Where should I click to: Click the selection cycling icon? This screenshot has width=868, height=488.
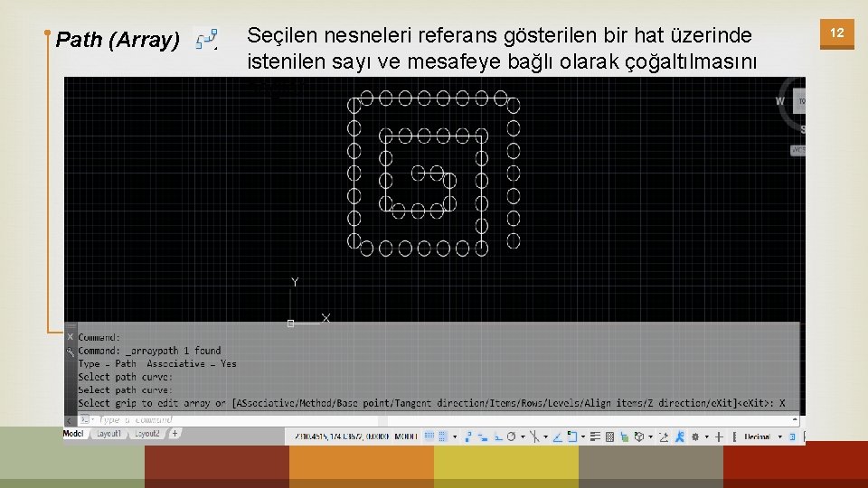[625, 436]
